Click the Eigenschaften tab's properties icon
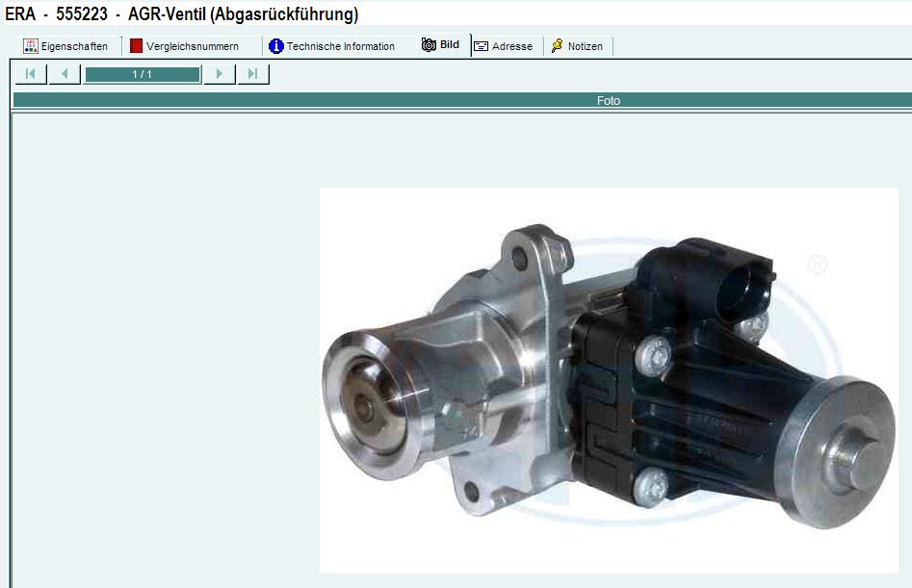912x588 pixels. click(x=31, y=46)
